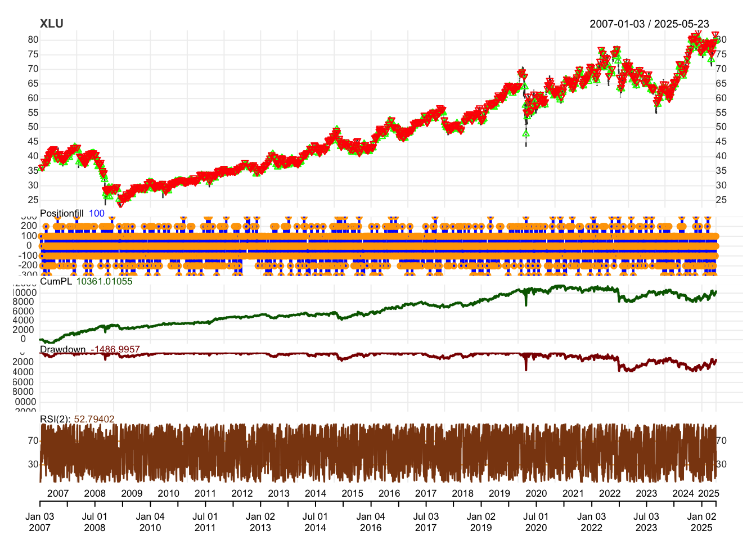
Task: Click the Jul 03 2023 date tick
Action: click(x=646, y=522)
